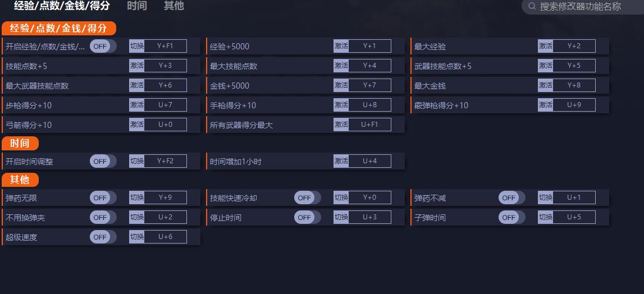Toggle 超级速度 switch on
644x294 pixels.
point(103,237)
